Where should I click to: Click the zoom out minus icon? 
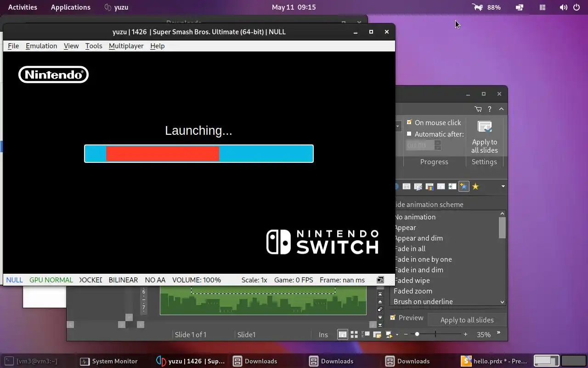[406, 334]
